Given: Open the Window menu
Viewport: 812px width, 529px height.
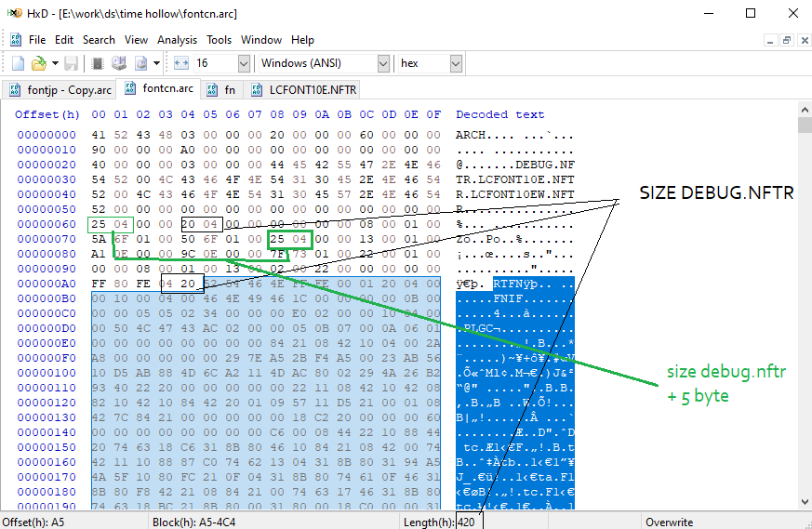Looking at the screenshot, I should 261,40.
